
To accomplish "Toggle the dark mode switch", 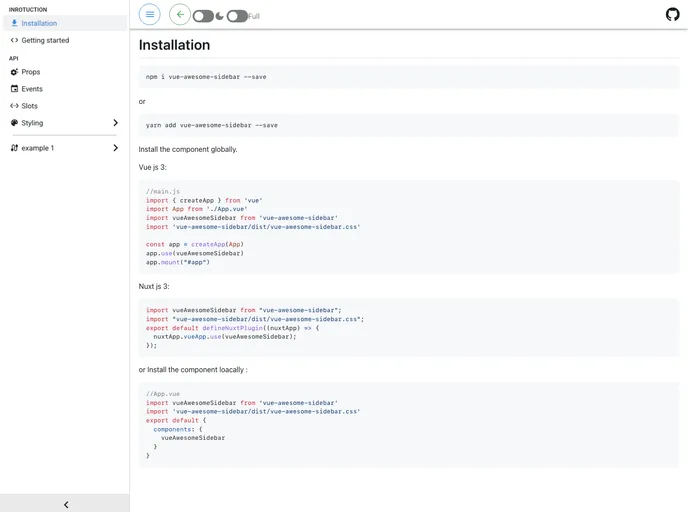I will pos(203,16).
